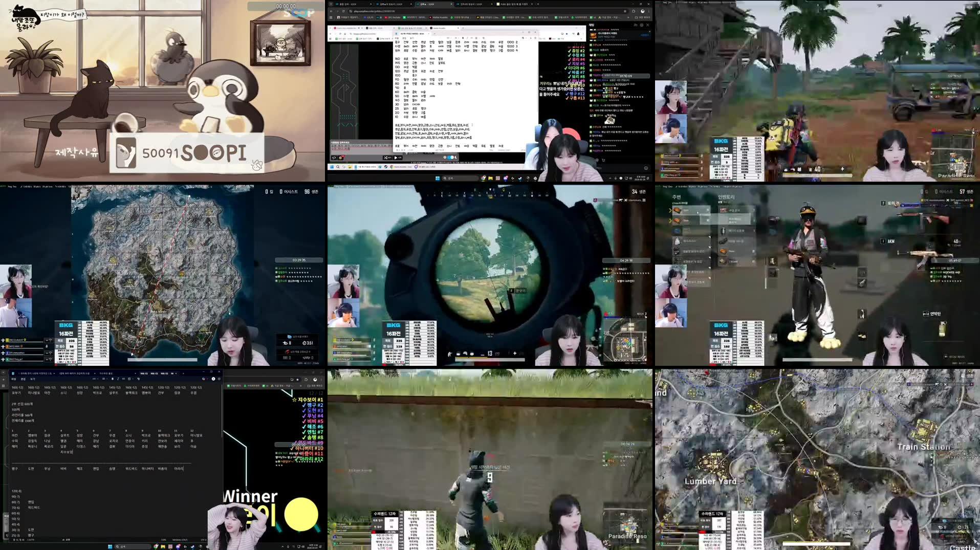Image resolution: width=980 pixels, height=550 pixels.
Task: Toggle underline formatting in the editor toolbar
Action: 471,38
